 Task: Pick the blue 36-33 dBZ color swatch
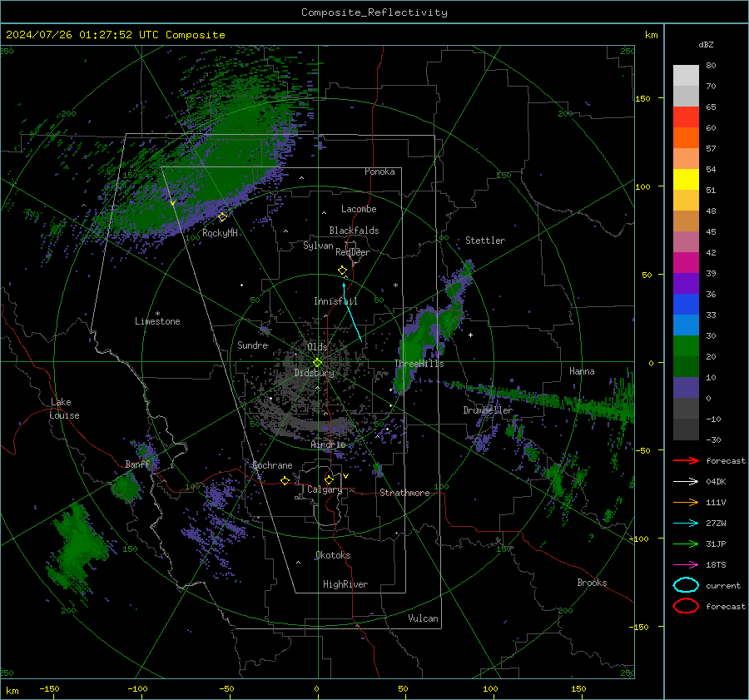coord(686,305)
